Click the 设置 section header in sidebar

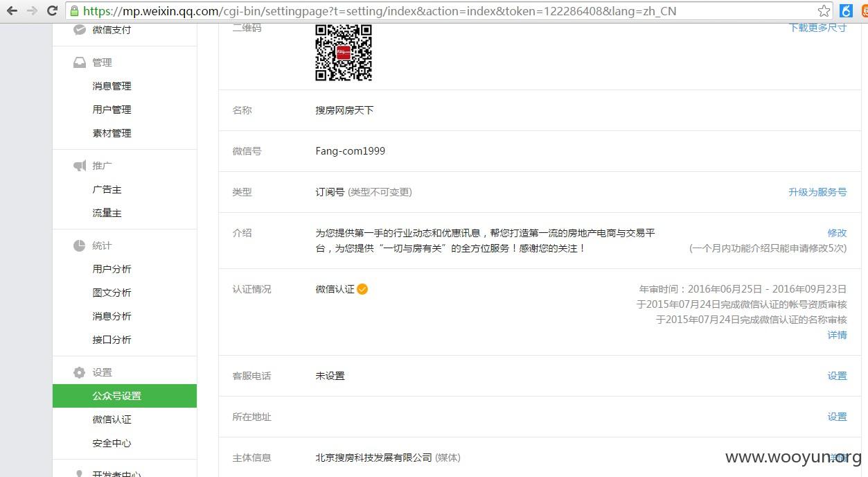[102, 372]
